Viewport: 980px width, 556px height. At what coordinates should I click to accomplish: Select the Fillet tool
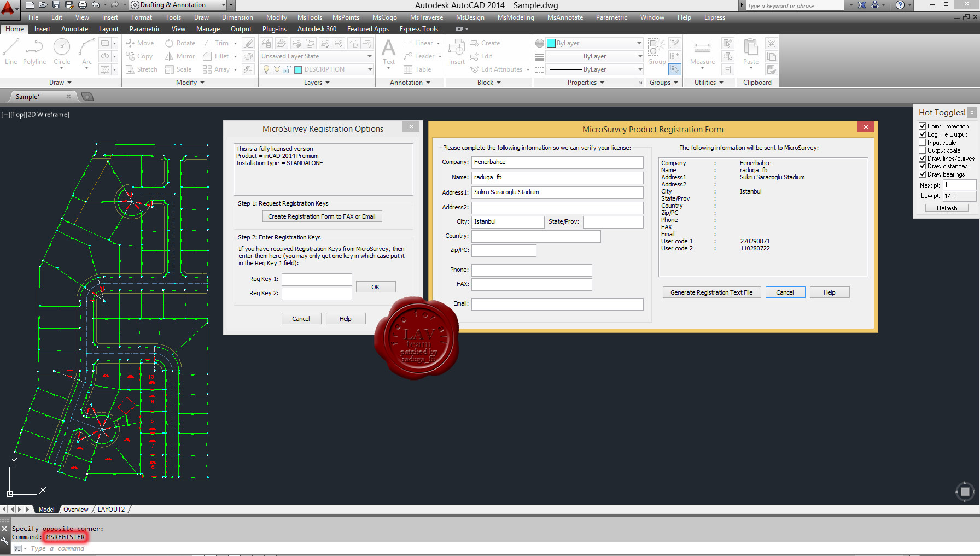point(216,56)
